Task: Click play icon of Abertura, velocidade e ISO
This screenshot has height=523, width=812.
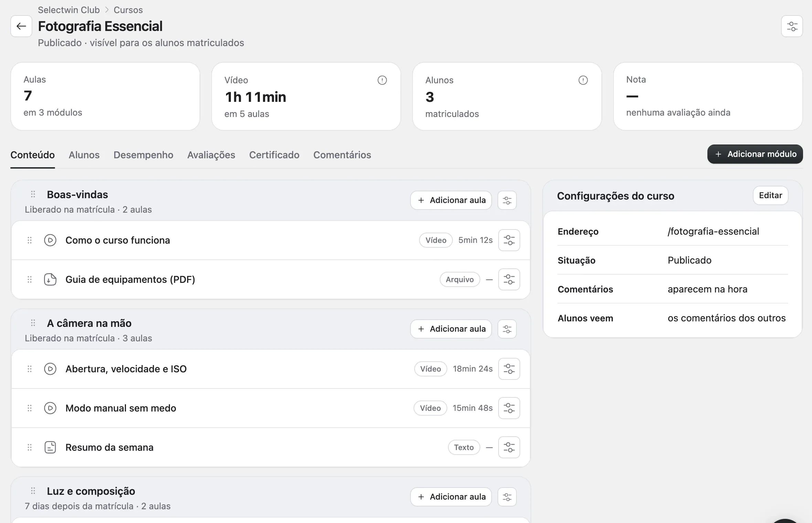Action: 50,369
